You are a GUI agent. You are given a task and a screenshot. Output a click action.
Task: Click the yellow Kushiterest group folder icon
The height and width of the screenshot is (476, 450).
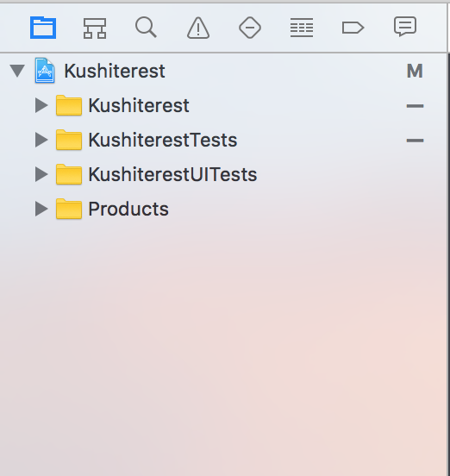(69, 105)
